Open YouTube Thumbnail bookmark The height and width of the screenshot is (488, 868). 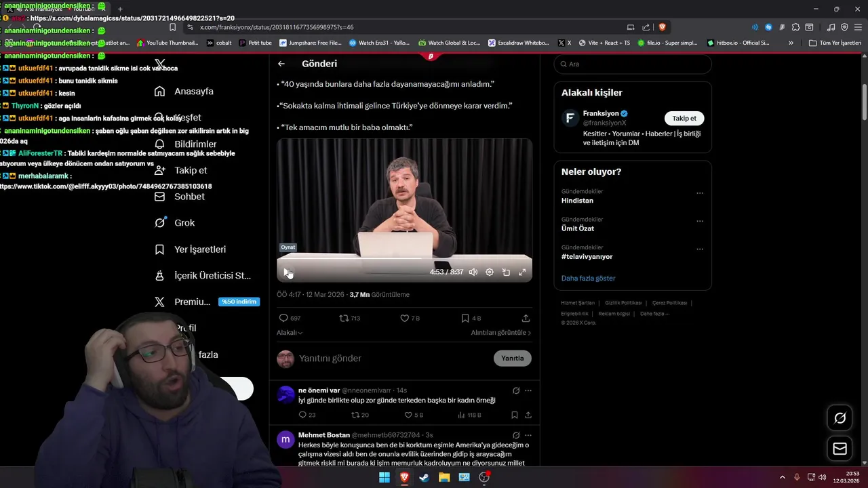coord(168,43)
